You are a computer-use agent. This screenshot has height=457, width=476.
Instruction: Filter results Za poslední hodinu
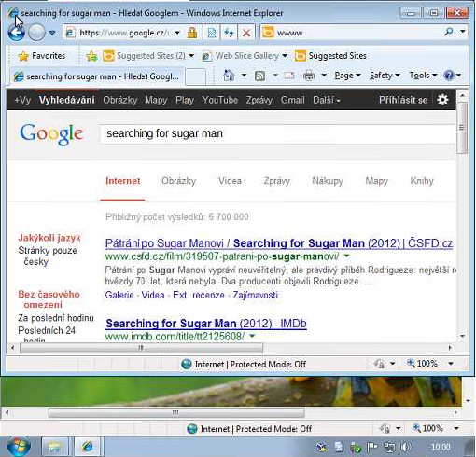56,318
